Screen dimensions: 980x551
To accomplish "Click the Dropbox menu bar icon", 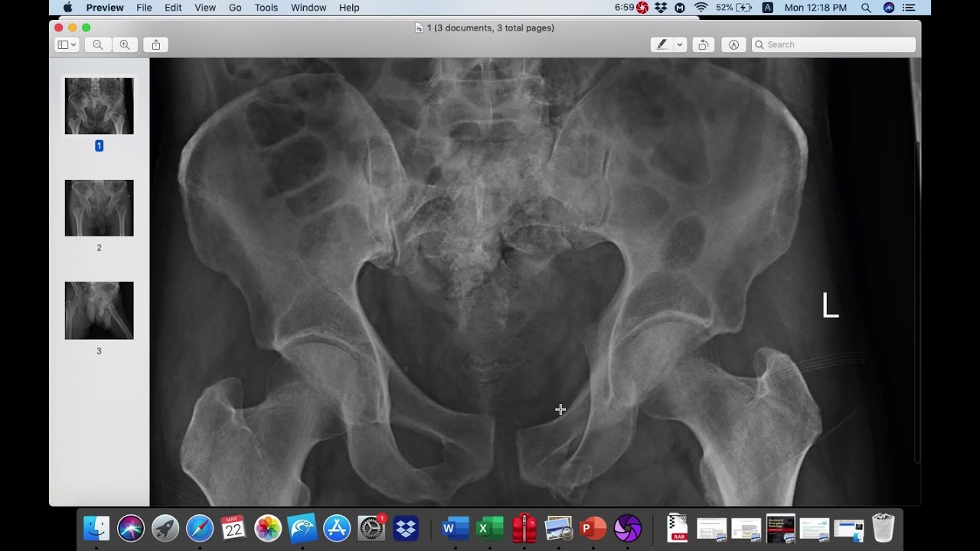I will tap(661, 8).
